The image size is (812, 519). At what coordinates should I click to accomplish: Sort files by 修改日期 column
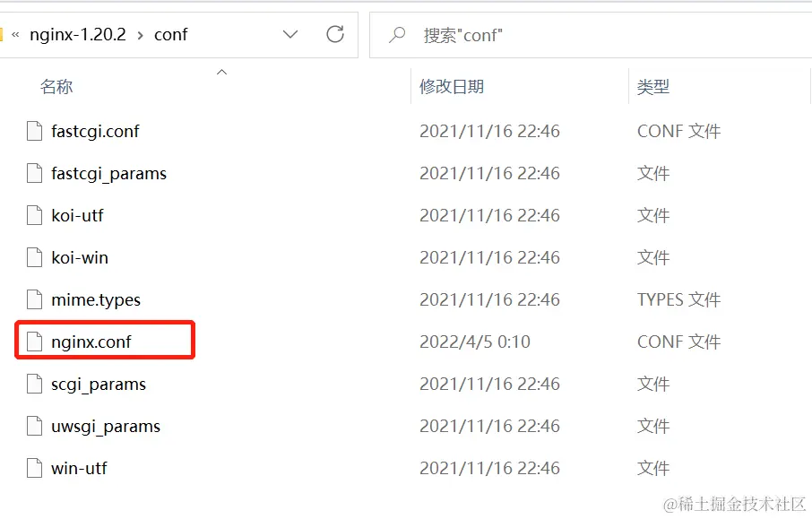(x=452, y=86)
